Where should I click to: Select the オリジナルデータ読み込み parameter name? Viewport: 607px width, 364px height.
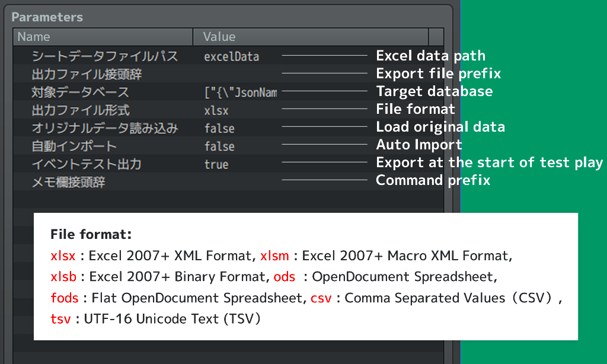105,128
